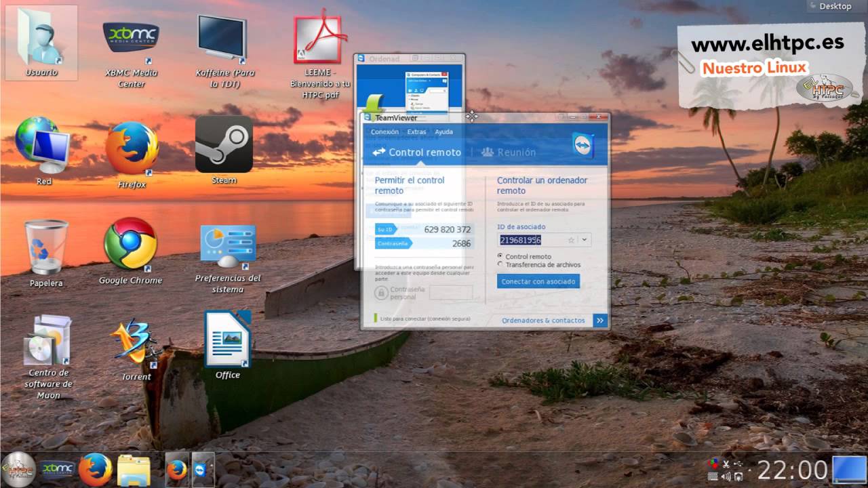Select Transferencia de archivos radio button
The width and height of the screenshot is (868, 488).
(x=500, y=264)
